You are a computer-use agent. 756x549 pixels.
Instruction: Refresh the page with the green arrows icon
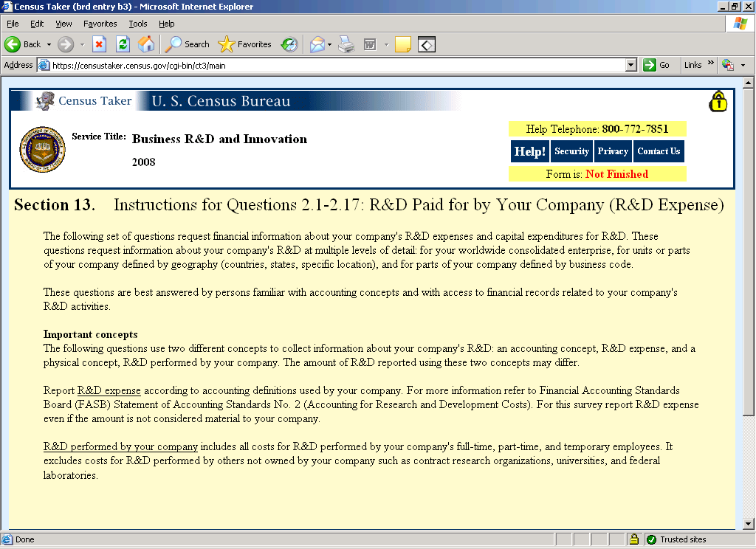point(123,44)
